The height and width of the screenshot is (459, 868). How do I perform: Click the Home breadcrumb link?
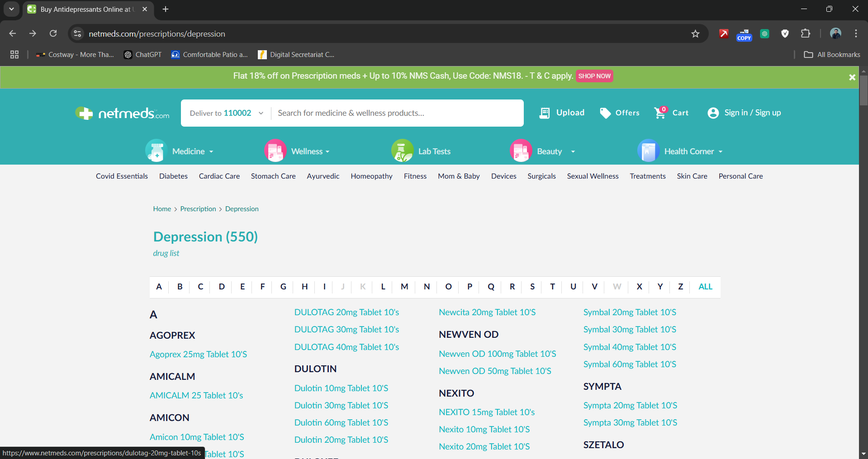pyautogui.click(x=162, y=208)
